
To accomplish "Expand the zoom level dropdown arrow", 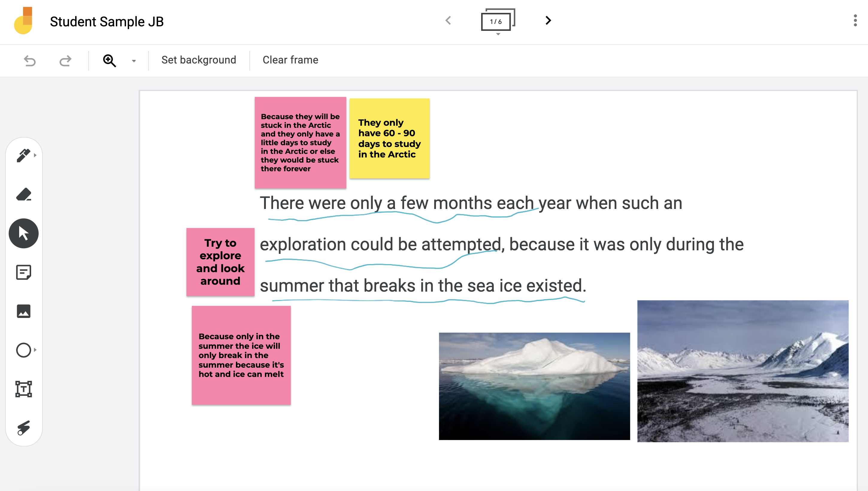I will tap(134, 61).
